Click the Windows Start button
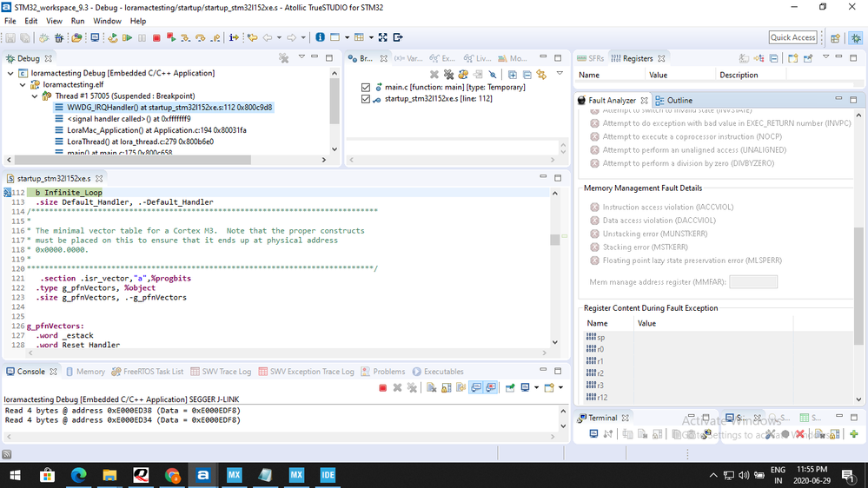868x488 pixels. [x=16, y=475]
